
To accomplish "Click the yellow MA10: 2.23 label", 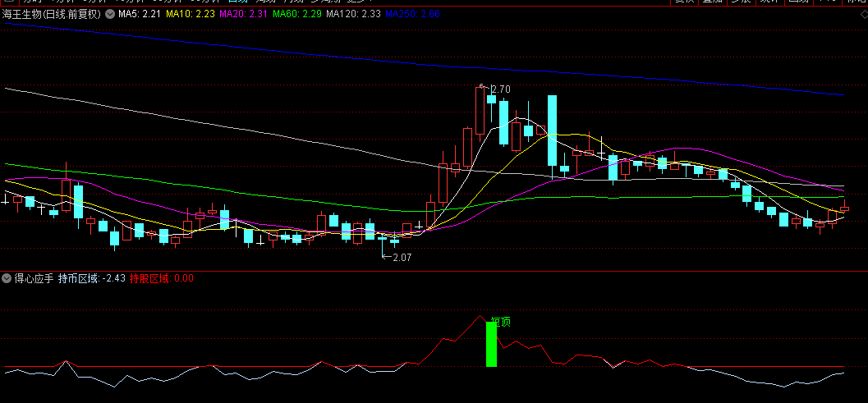I will coord(191,15).
